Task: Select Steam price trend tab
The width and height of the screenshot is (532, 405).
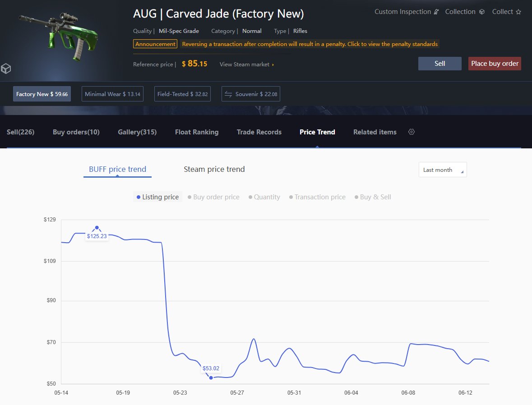Action: pyautogui.click(x=214, y=169)
